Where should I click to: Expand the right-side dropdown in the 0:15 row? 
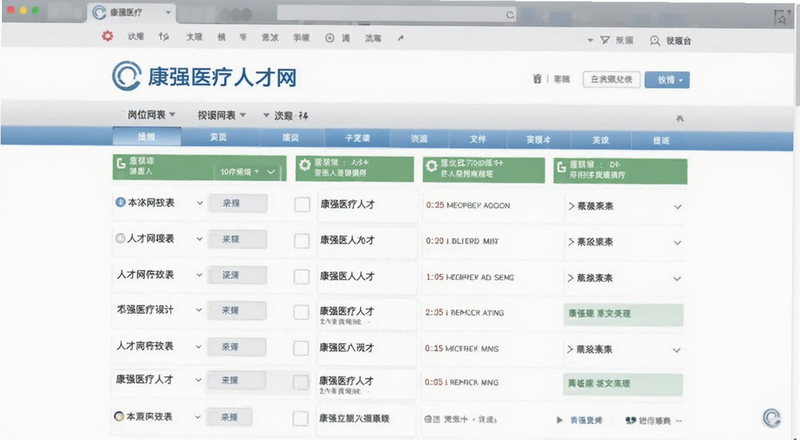[677, 350]
